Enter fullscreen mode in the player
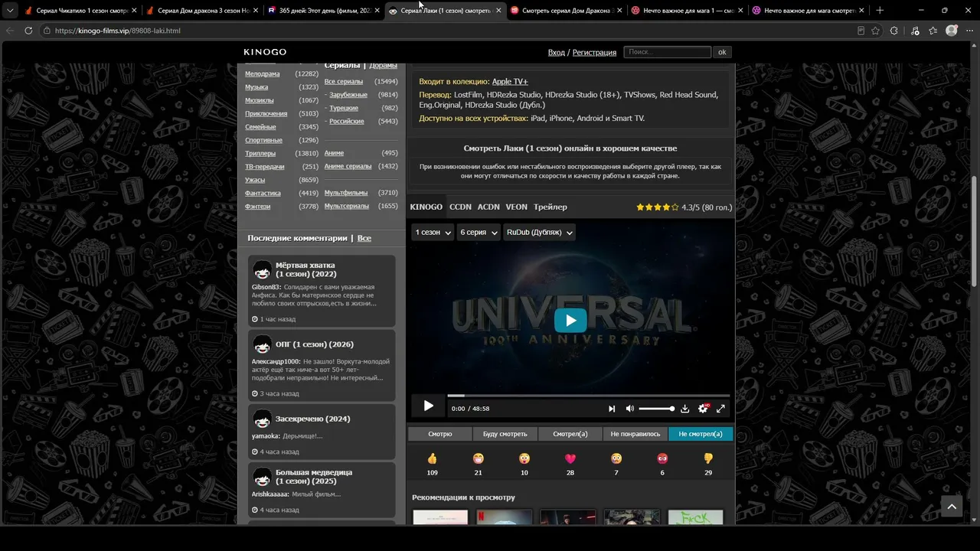Viewport: 980px width, 551px height. pyautogui.click(x=720, y=409)
